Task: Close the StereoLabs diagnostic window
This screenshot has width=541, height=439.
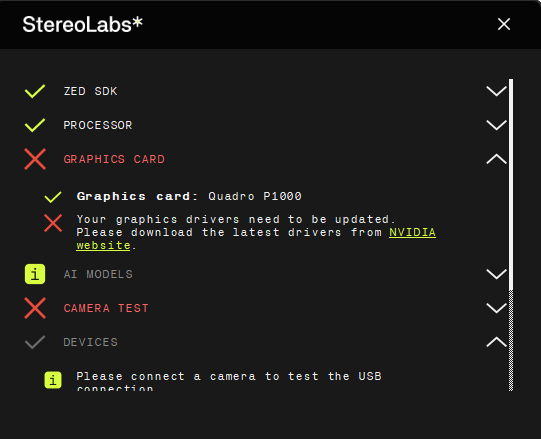Action: tap(504, 24)
